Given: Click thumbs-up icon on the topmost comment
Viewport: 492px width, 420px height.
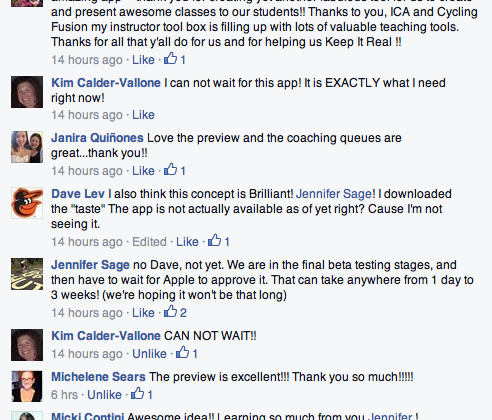Looking at the screenshot, I should click(170, 58).
